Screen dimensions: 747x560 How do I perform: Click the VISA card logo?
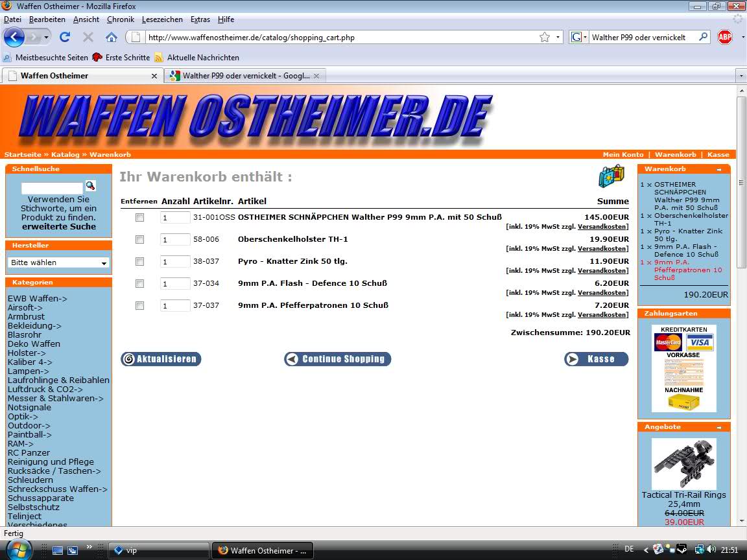pos(700,342)
